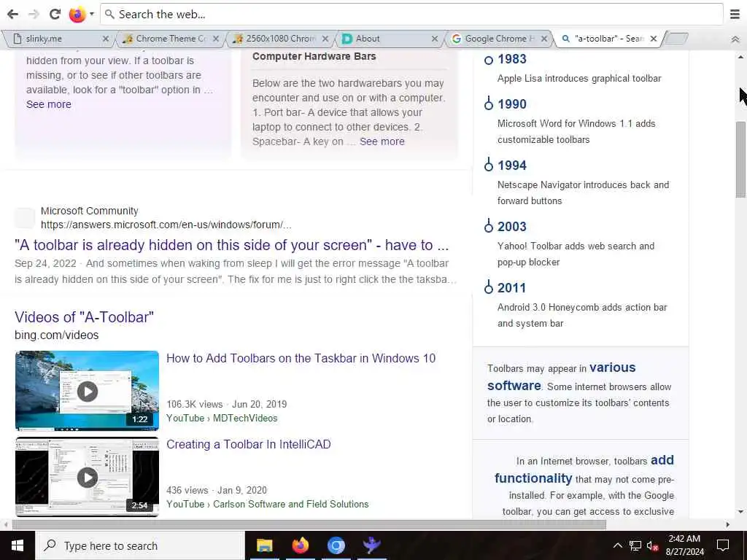The width and height of the screenshot is (747, 560).
Task: Click the muted volume tray icon
Action: [653, 545]
